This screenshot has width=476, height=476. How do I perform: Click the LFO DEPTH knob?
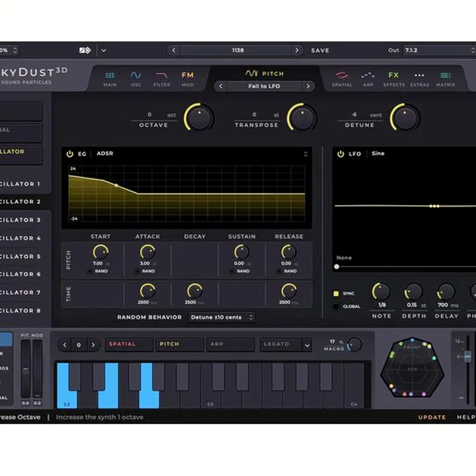tap(413, 292)
